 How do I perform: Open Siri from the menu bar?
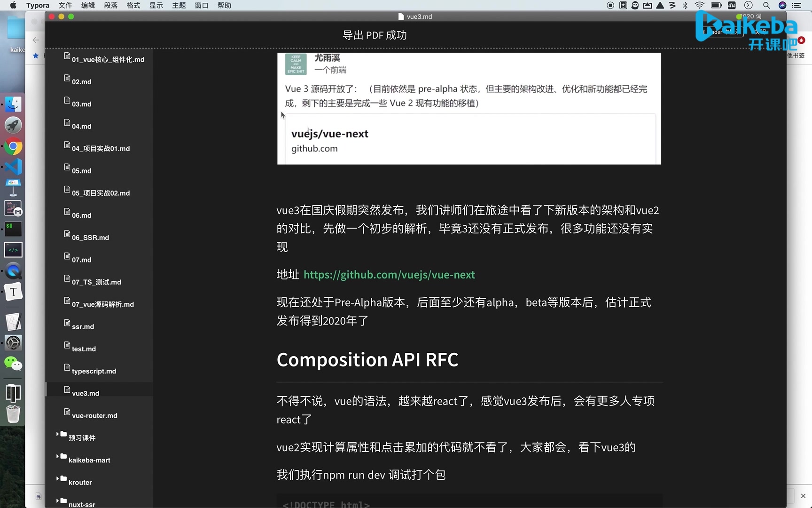point(782,5)
